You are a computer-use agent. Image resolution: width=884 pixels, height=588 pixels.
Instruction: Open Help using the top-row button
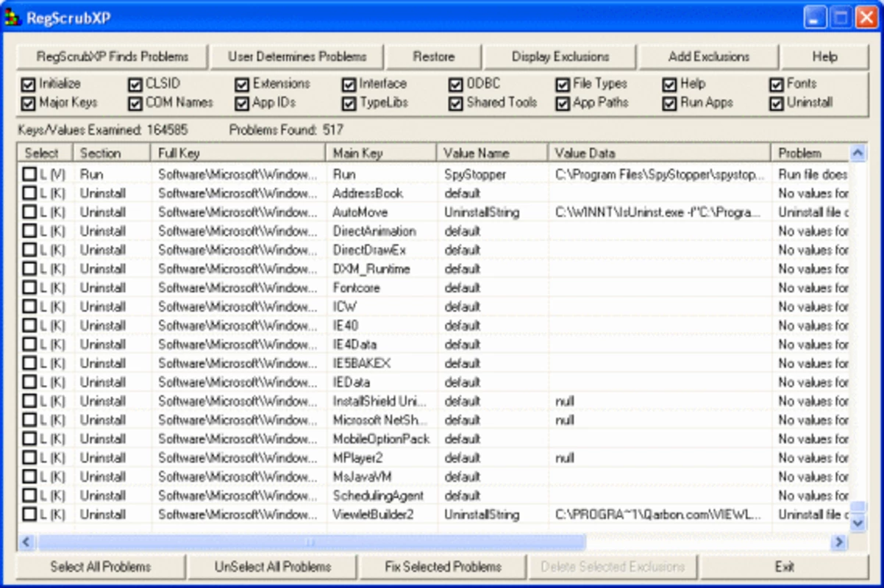point(824,57)
